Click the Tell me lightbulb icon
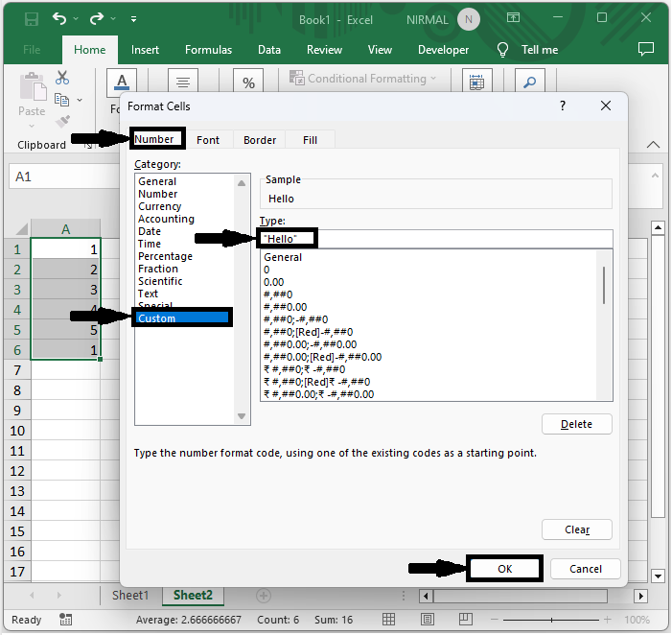This screenshot has width=672, height=635. (x=502, y=50)
